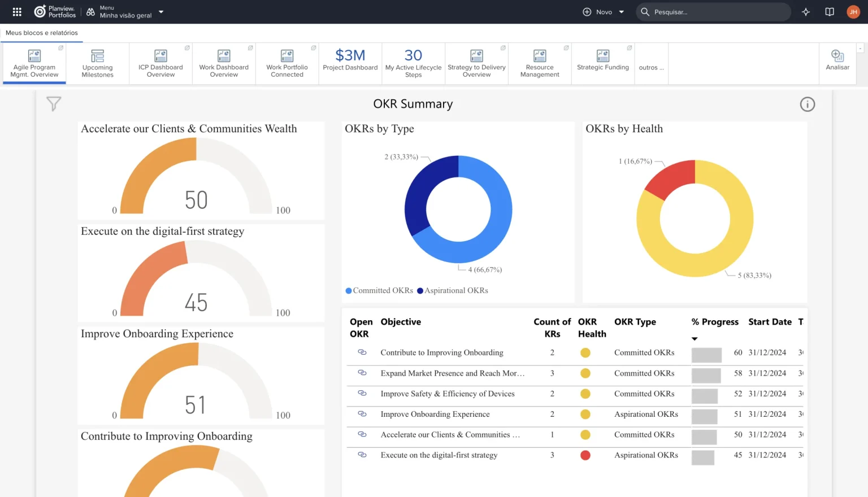Sort by the % Progress column header
The width and height of the screenshot is (868, 497).
point(715,322)
